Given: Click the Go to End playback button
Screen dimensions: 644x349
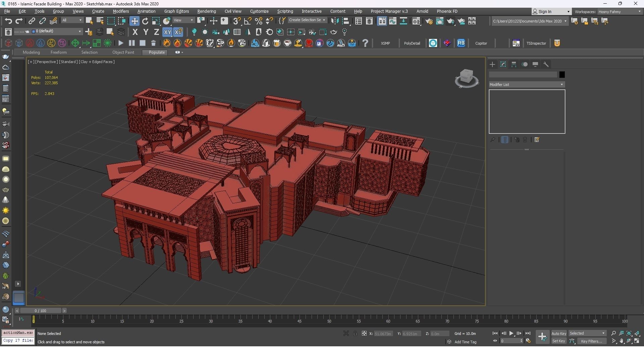Looking at the screenshot, I should click(x=528, y=333).
